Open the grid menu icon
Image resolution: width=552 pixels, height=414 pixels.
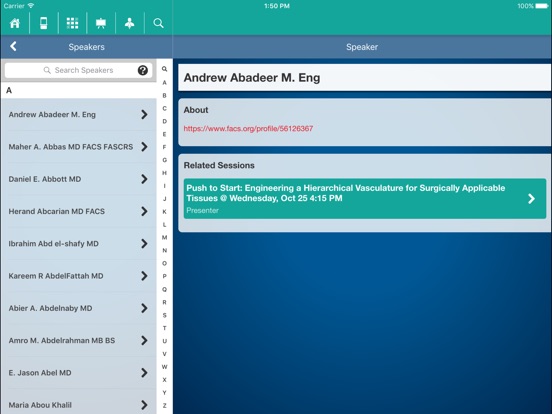tap(73, 23)
